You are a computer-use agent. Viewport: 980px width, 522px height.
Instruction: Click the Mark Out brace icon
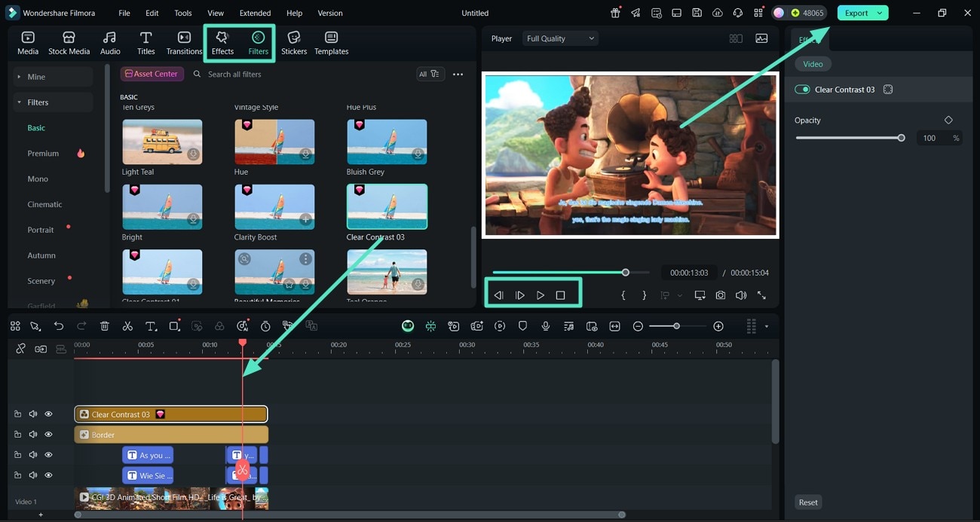pyautogui.click(x=644, y=295)
